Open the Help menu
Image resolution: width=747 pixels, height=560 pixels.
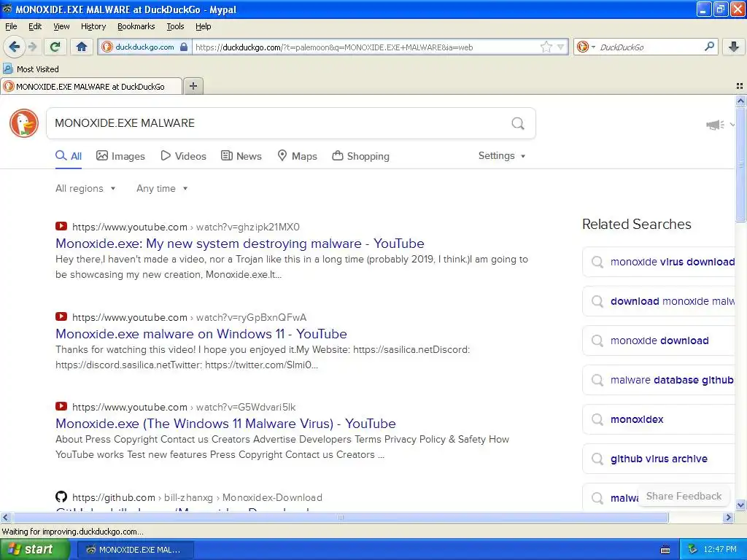(x=203, y=26)
